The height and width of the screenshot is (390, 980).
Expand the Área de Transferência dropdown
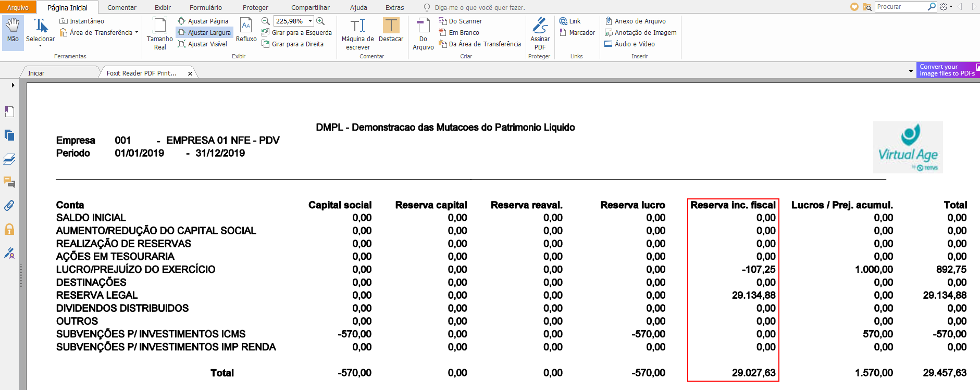[137, 32]
